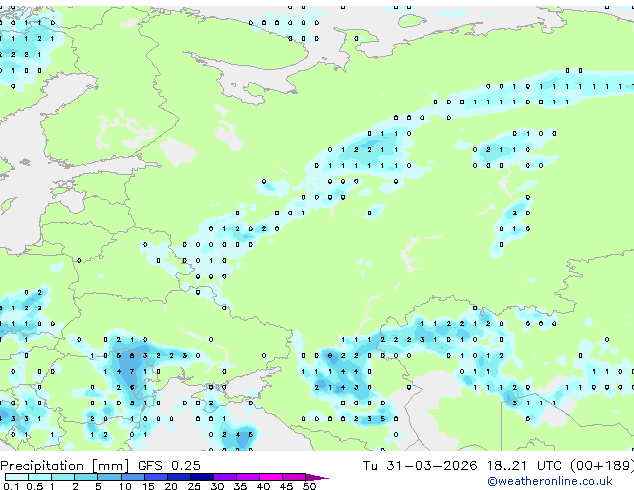
Task: Click the '35' legend scale label
Action: (240, 486)
